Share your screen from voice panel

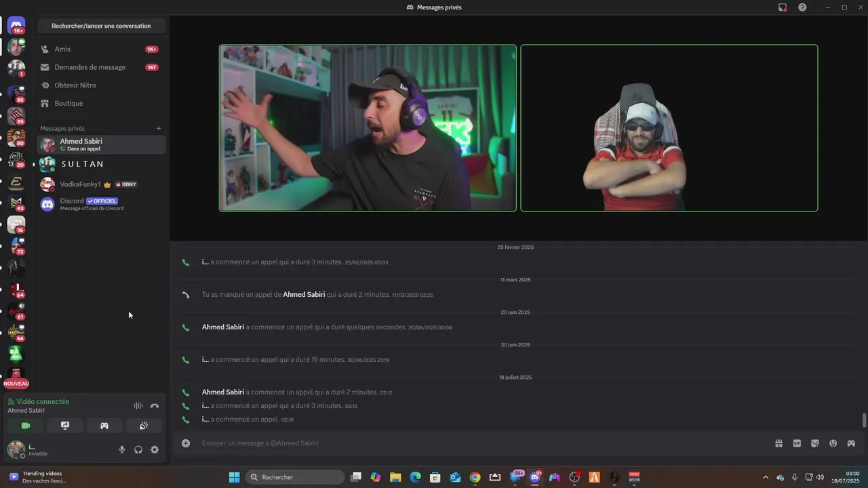tap(65, 426)
